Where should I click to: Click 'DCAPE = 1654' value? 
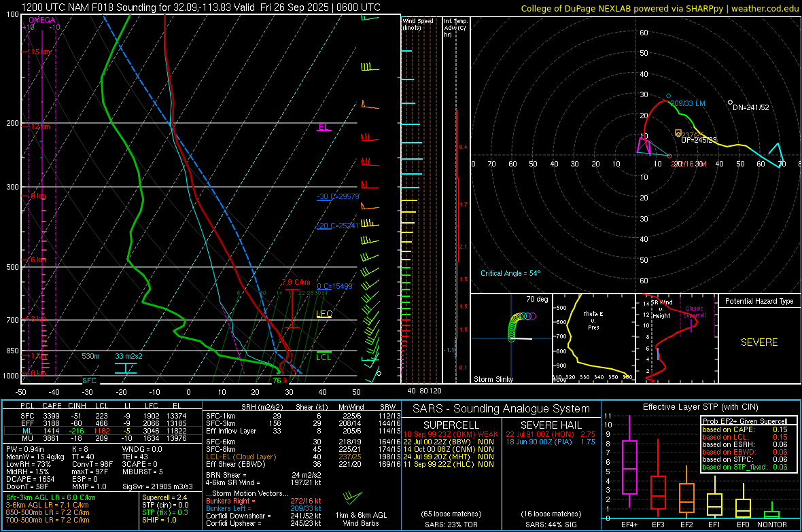pyautogui.click(x=30, y=479)
